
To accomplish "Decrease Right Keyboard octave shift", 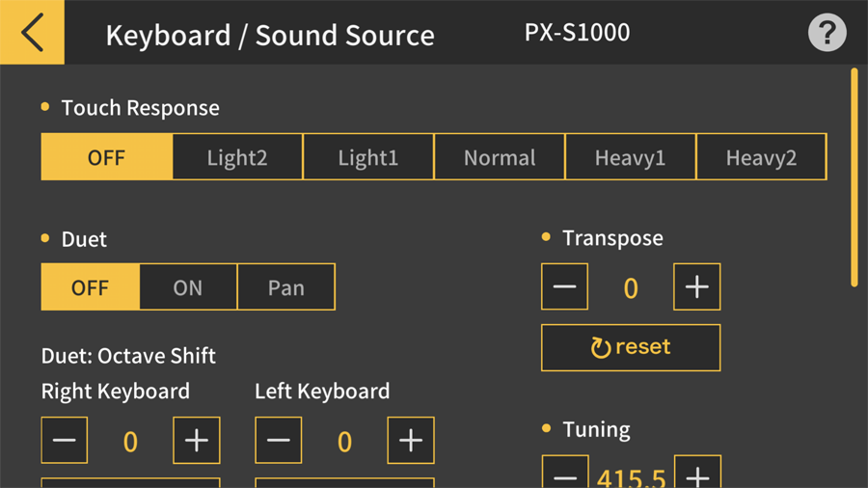I will click(x=65, y=441).
